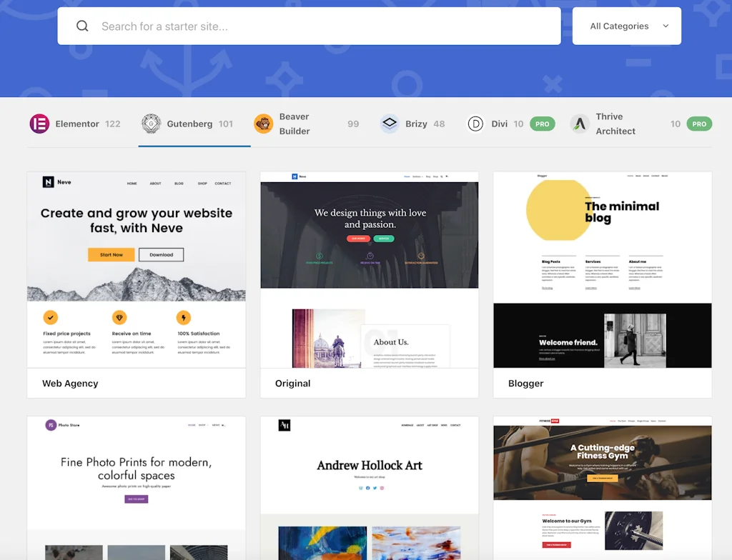
Task: Click the PRO badge beside Thrive Architect
Action: (x=698, y=123)
